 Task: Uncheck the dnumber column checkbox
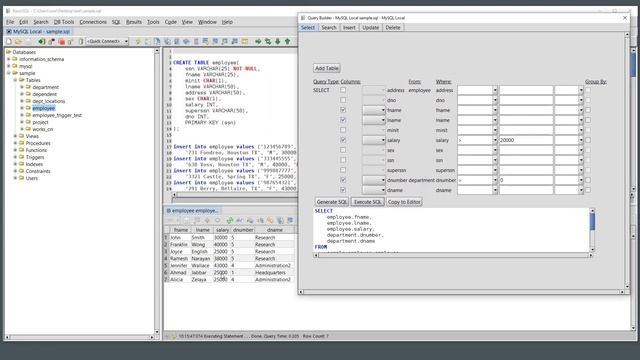pyautogui.click(x=343, y=180)
